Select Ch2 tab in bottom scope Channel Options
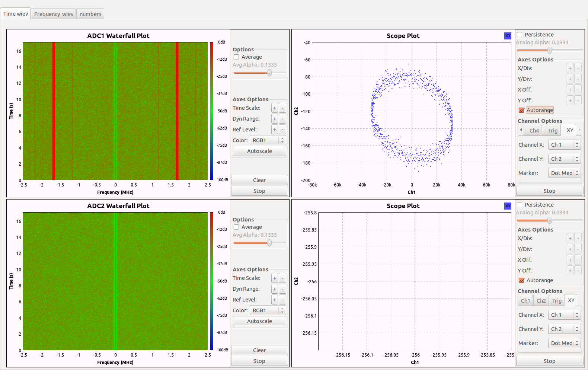This screenshot has height=370, width=588. pos(541,301)
